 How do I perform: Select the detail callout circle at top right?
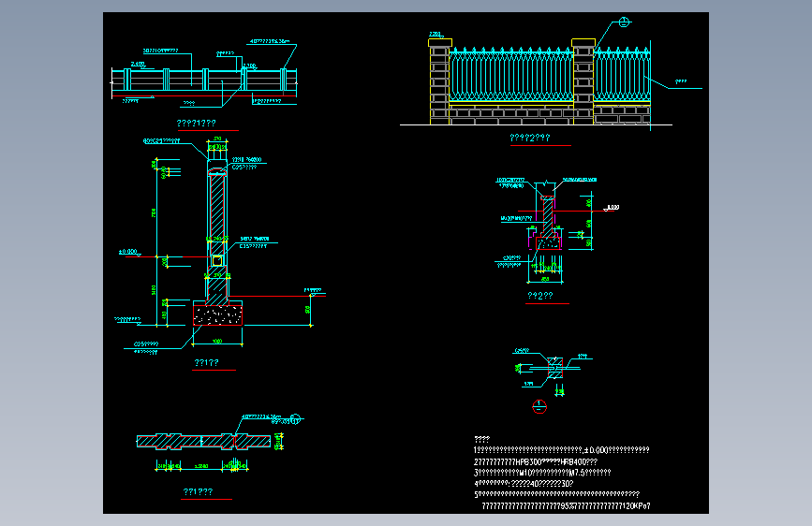pyautogui.click(x=624, y=22)
